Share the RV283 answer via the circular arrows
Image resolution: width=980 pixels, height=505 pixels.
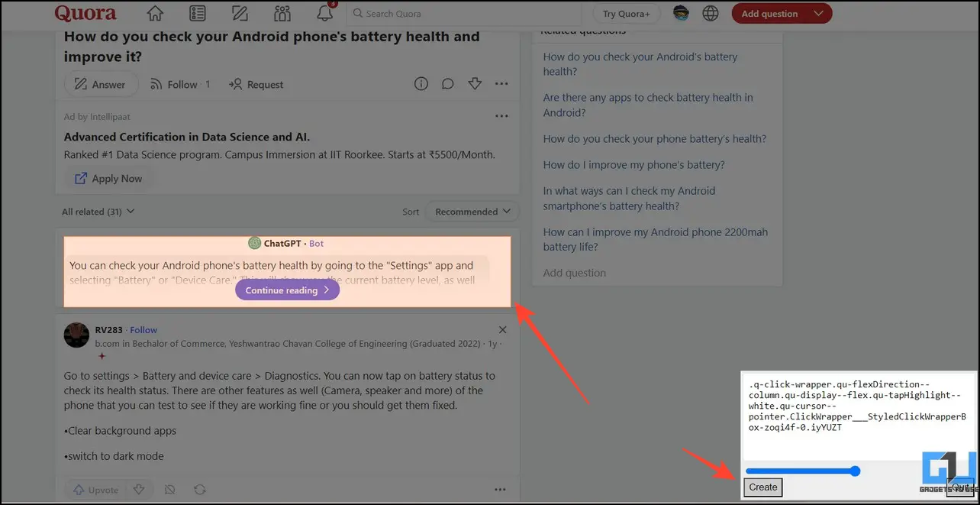(200, 490)
